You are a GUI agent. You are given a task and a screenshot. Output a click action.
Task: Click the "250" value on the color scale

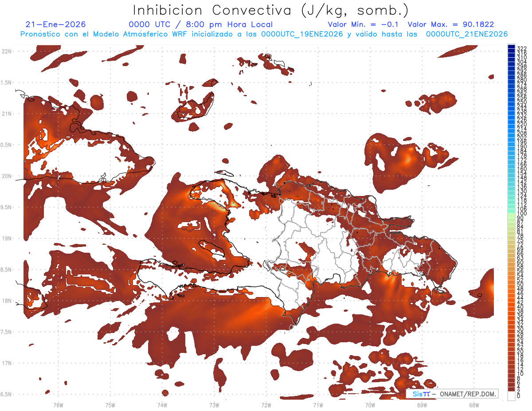click(x=521, y=102)
